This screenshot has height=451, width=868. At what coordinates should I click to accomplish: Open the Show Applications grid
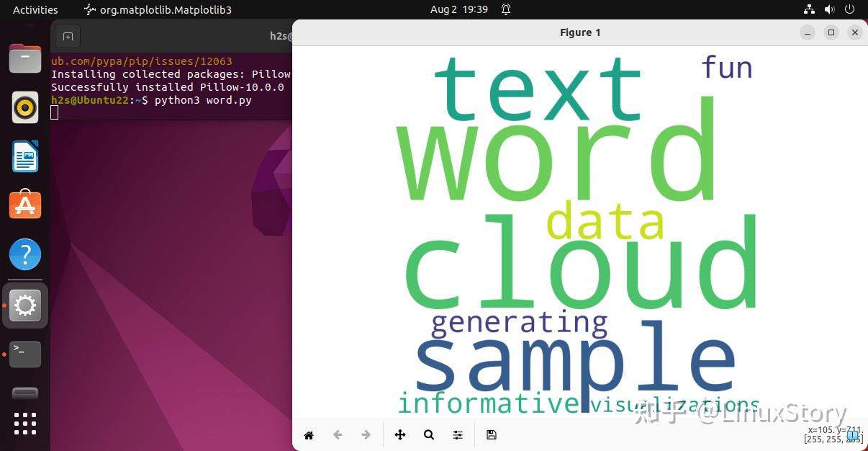pos(25,424)
